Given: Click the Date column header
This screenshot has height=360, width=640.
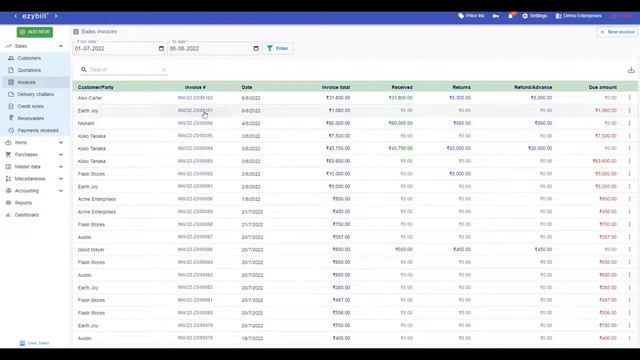Looking at the screenshot, I should click(247, 87).
